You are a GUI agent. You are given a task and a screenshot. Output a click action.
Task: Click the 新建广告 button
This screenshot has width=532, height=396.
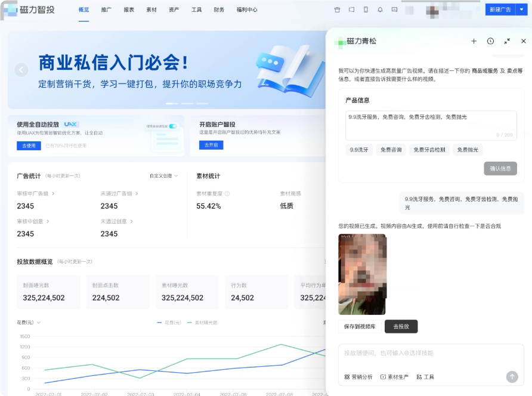point(500,10)
